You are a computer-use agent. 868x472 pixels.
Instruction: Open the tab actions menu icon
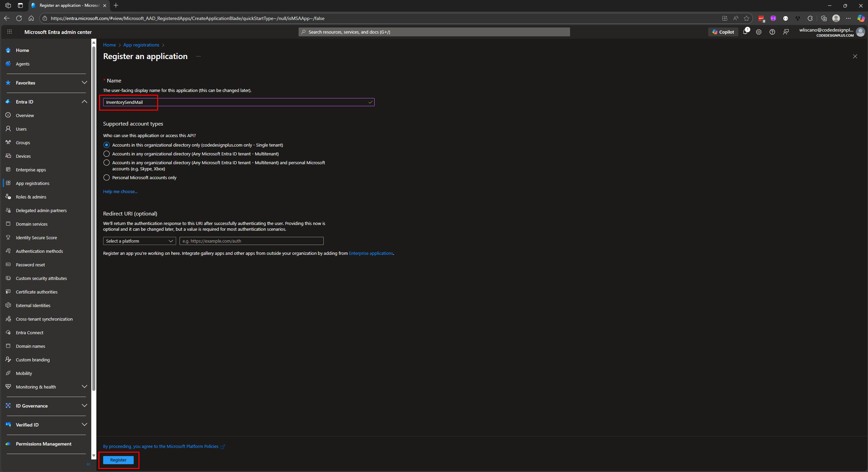point(20,5)
